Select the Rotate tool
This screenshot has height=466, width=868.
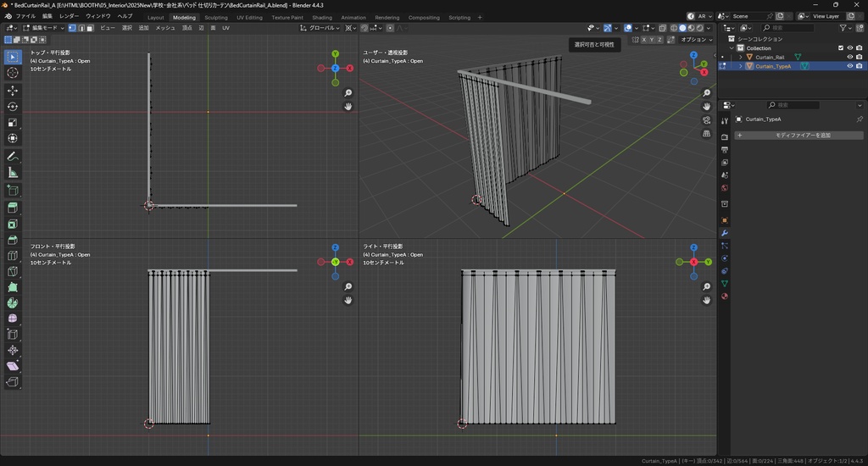coord(13,107)
